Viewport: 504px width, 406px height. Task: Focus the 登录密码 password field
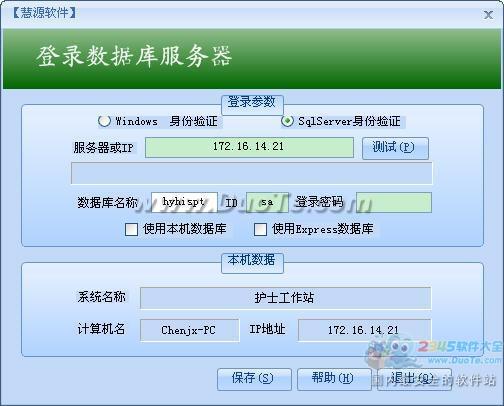(x=394, y=202)
